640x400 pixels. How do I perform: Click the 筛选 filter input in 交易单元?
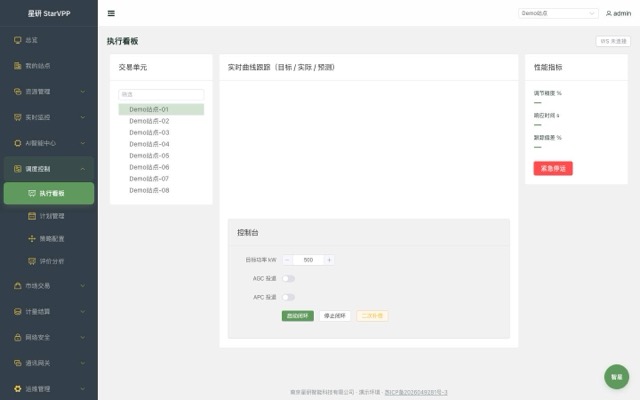click(161, 95)
